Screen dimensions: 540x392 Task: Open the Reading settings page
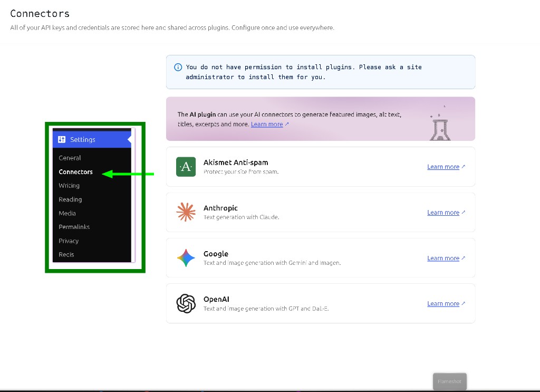(x=70, y=199)
